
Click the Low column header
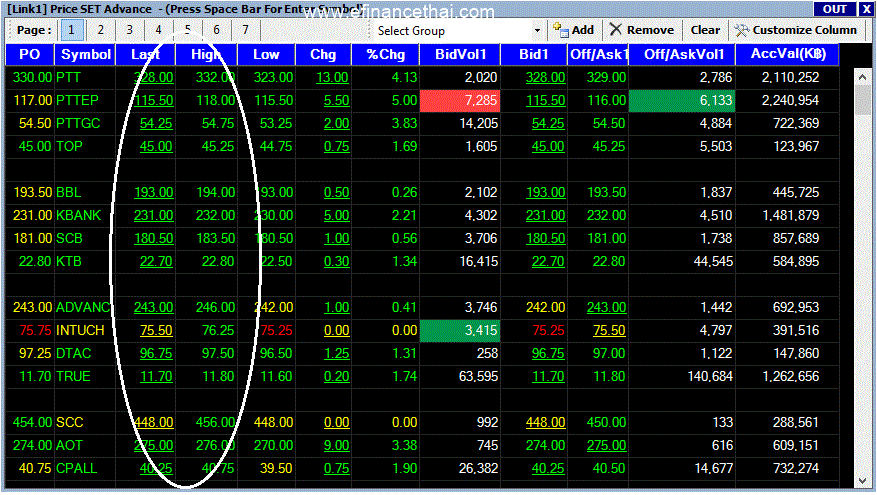[266, 54]
